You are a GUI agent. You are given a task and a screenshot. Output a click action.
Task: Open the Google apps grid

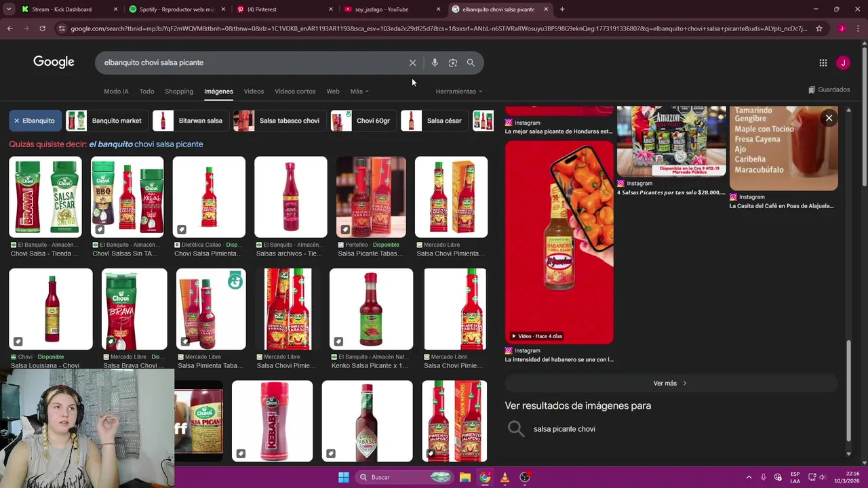tap(823, 62)
